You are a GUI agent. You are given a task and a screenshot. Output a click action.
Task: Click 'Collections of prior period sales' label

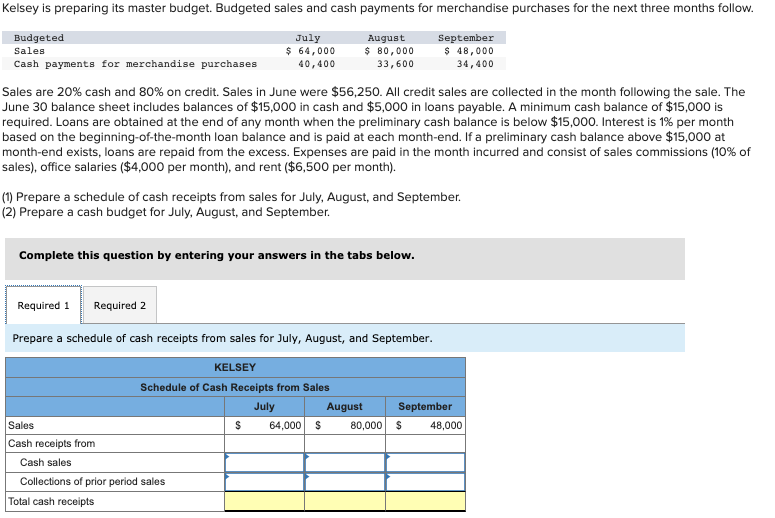92,481
